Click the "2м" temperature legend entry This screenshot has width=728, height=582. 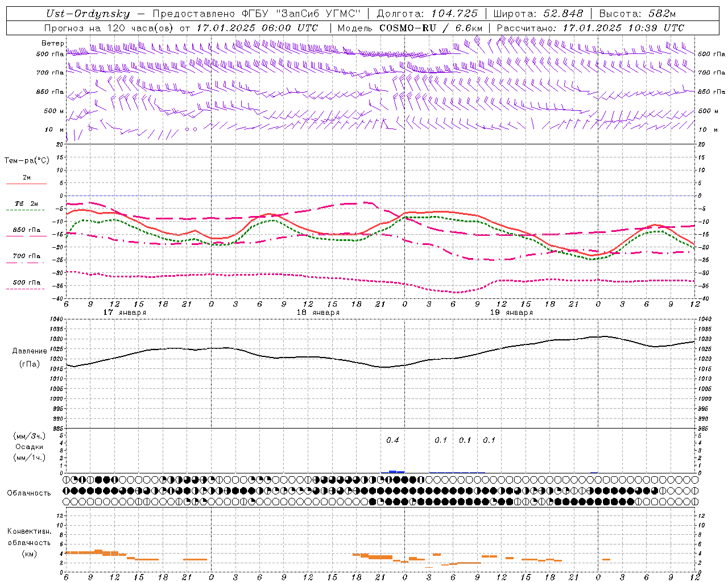[x=27, y=178]
